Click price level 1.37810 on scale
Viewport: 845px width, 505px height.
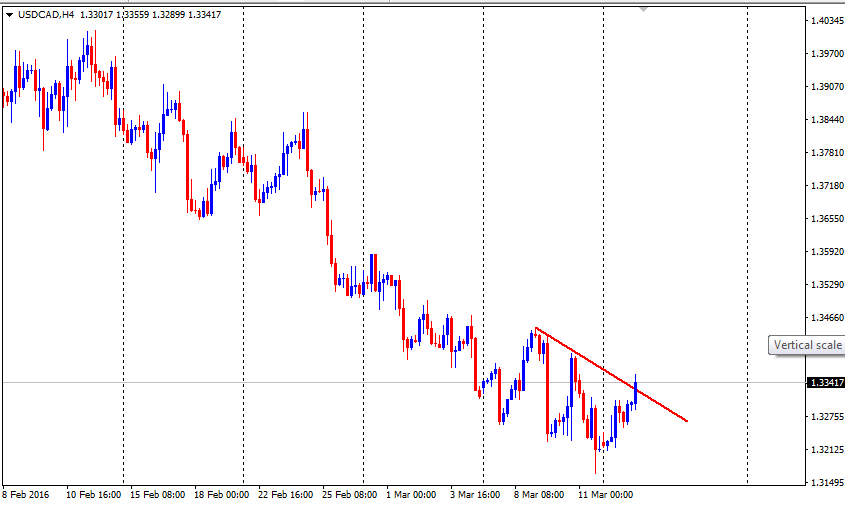[x=827, y=153]
